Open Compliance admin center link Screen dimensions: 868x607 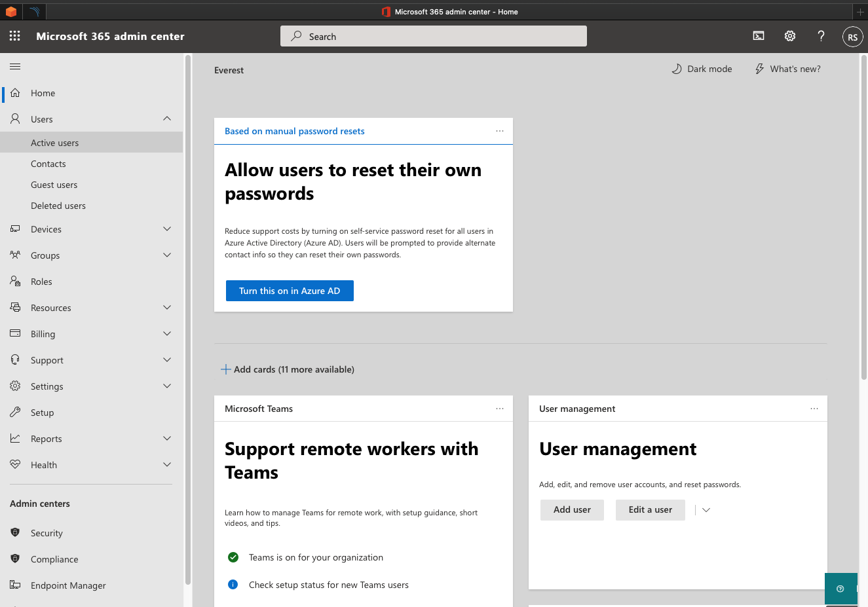coord(91,559)
